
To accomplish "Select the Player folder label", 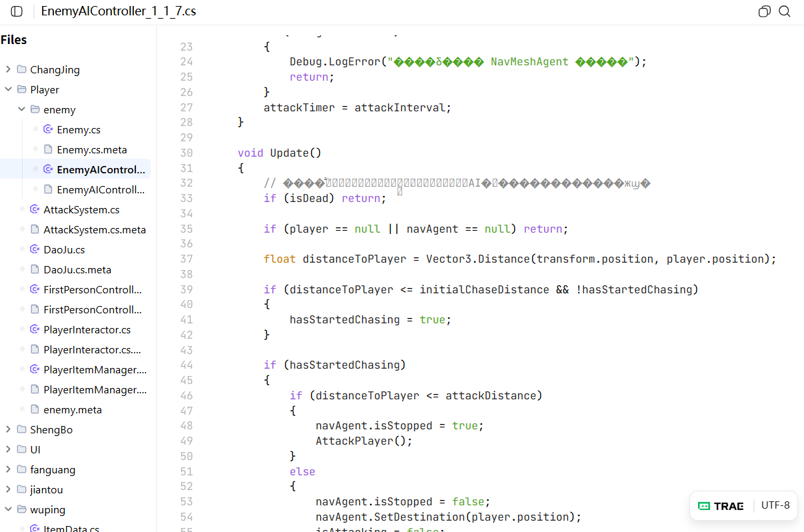I will (x=45, y=89).
